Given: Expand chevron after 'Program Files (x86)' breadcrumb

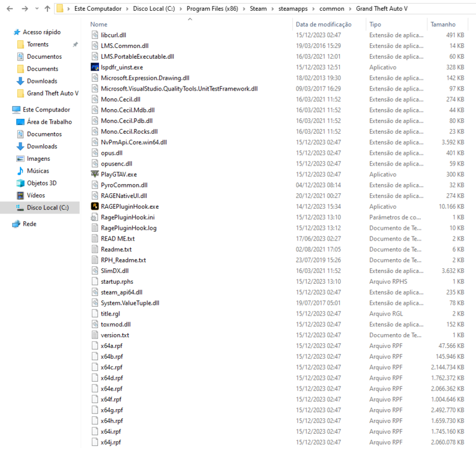Looking at the screenshot, I should click(244, 9).
